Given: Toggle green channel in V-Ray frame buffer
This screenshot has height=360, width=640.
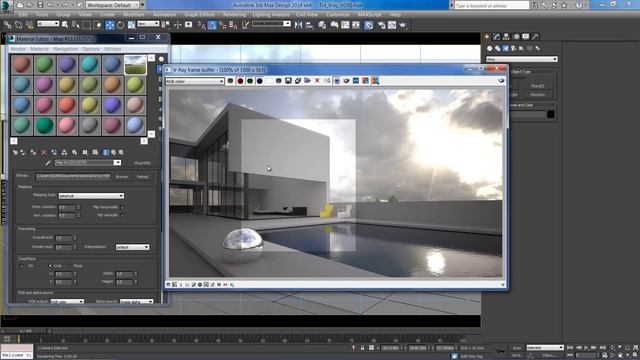Looking at the screenshot, I should point(250,81).
